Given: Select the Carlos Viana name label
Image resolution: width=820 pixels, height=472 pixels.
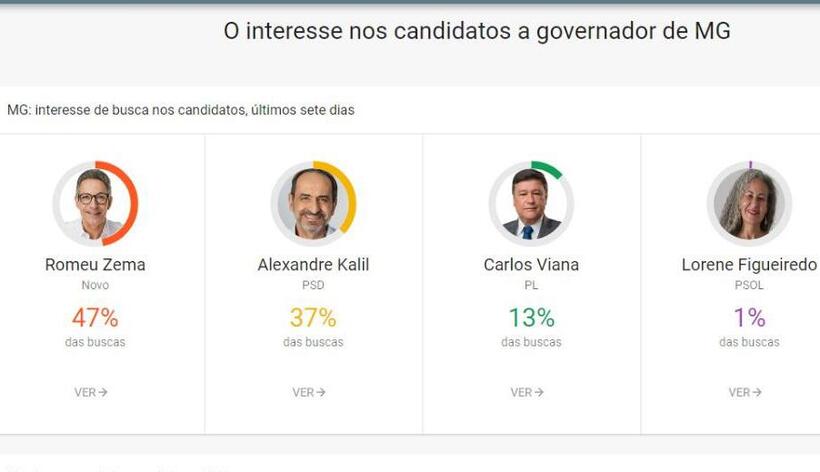Looking at the screenshot, I should 531,264.
